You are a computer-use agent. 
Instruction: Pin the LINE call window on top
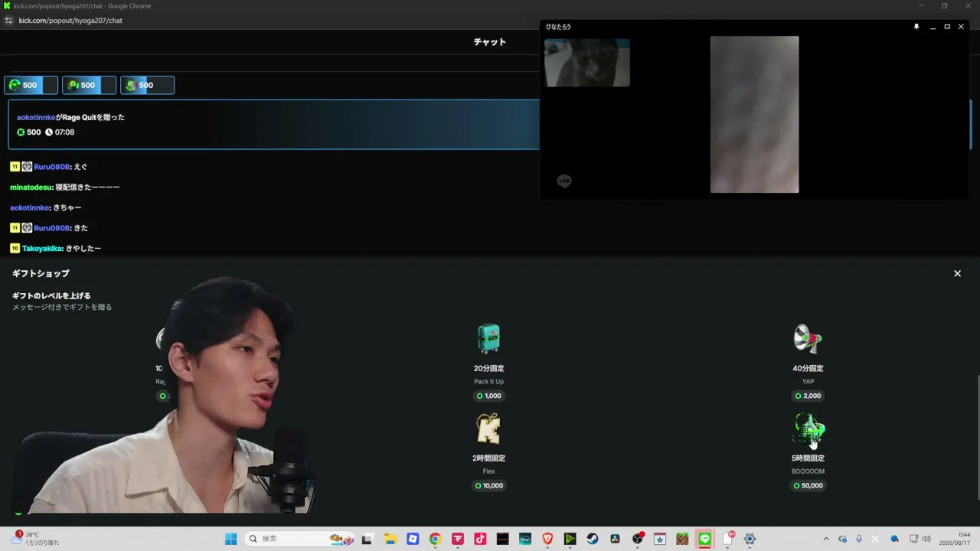(x=916, y=27)
